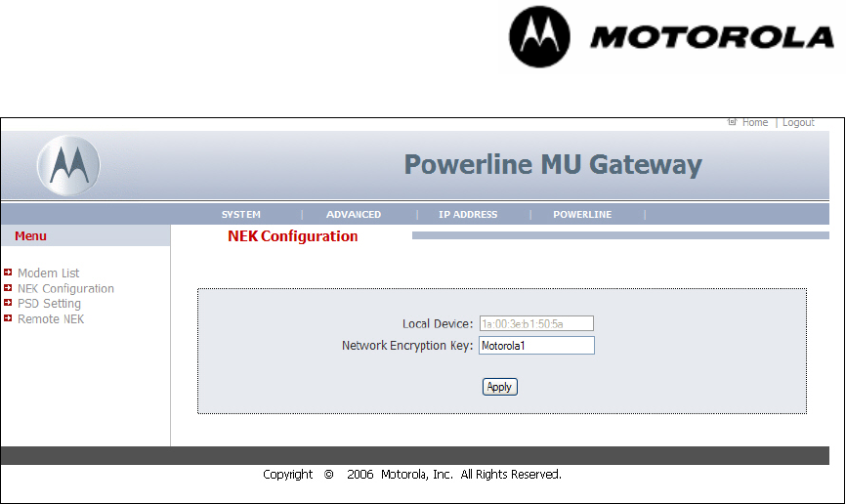This screenshot has width=846, height=504.
Task: Click the Local Device label
Action: coord(438,323)
